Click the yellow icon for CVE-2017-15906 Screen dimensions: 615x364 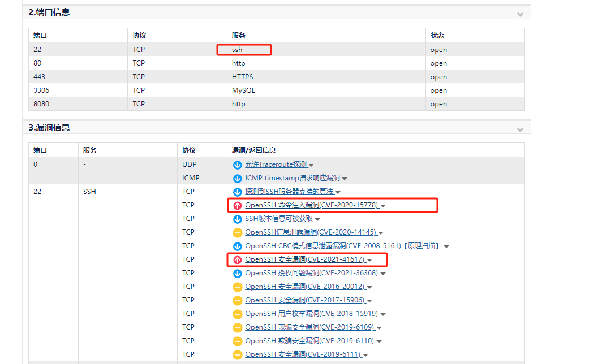pos(237,301)
